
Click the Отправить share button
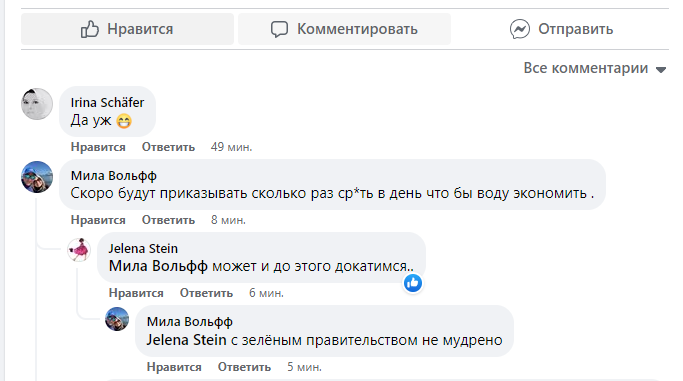[561, 29]
